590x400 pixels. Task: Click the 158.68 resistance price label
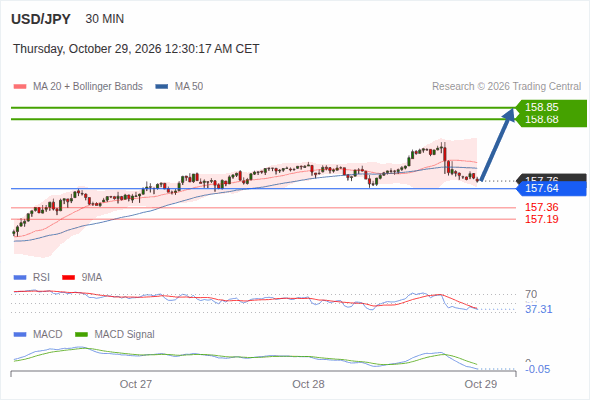pyautogui.click(x=542, y=119)
